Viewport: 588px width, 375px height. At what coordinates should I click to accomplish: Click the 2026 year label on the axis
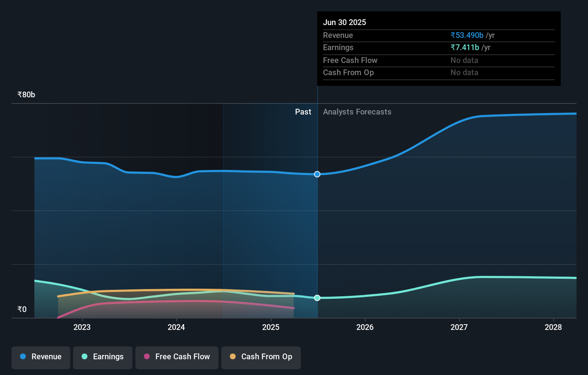pyautogui.click(x=365, y=327)
